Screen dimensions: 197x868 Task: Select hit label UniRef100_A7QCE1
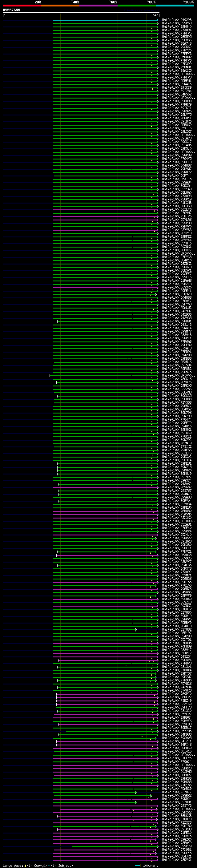click(177, 436)
